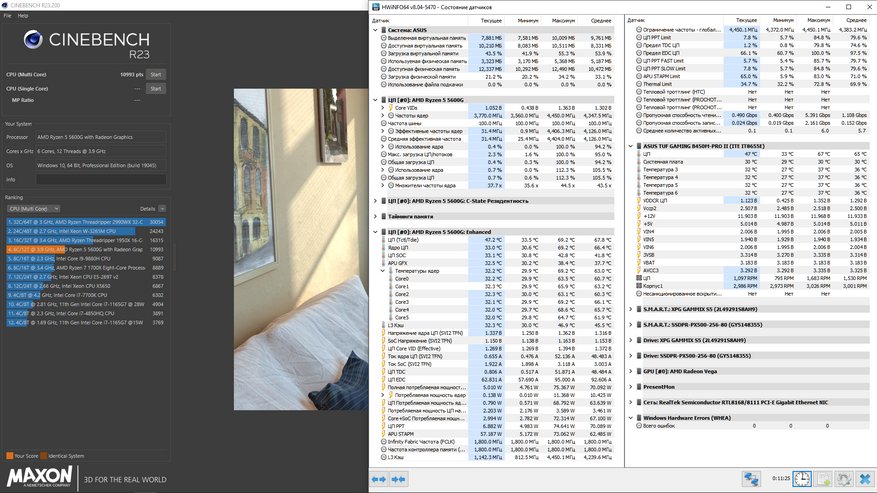
Task: Select the VBAT voltage row
Action: 752,262
